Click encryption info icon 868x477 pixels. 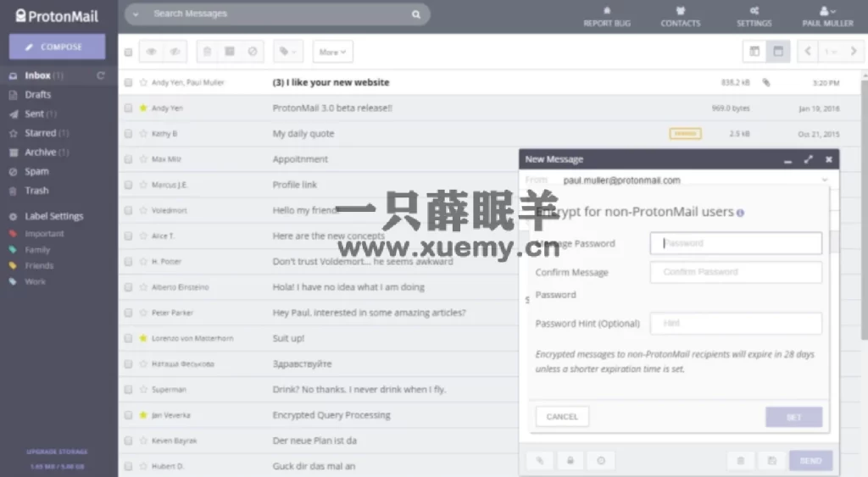pos(741,213)
